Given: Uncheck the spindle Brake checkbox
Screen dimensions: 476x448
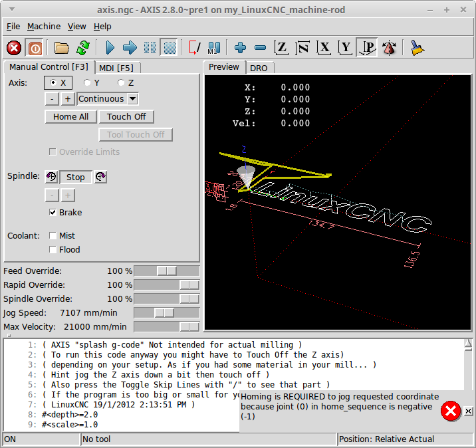Looking at the screenshot, I should (x=53, y=213).
